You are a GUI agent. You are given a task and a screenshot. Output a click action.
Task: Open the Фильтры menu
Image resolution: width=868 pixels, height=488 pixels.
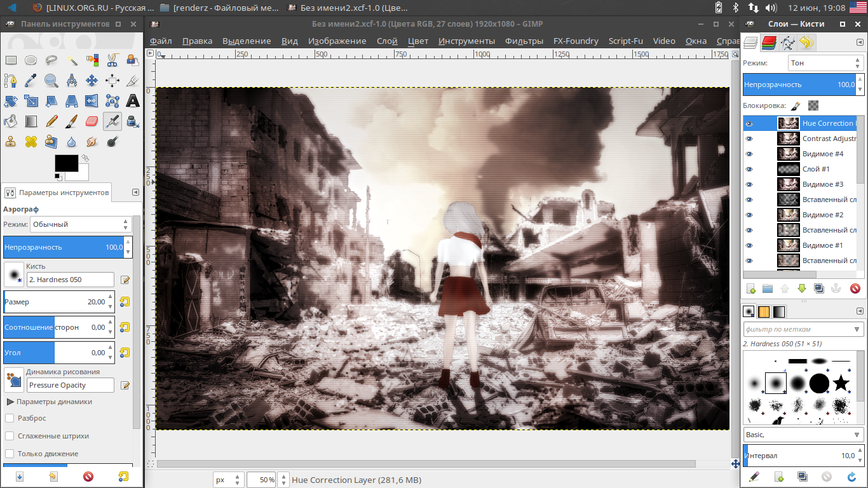(x=524, y=41)
